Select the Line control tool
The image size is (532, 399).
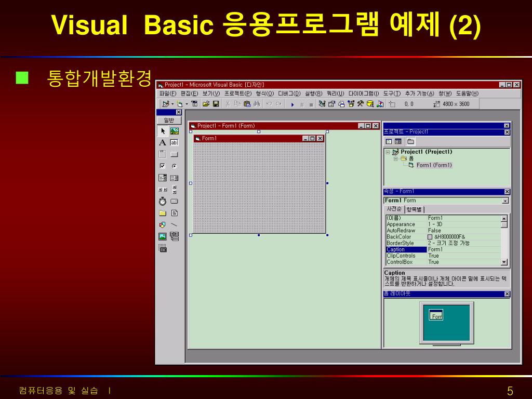click(175, 224)
